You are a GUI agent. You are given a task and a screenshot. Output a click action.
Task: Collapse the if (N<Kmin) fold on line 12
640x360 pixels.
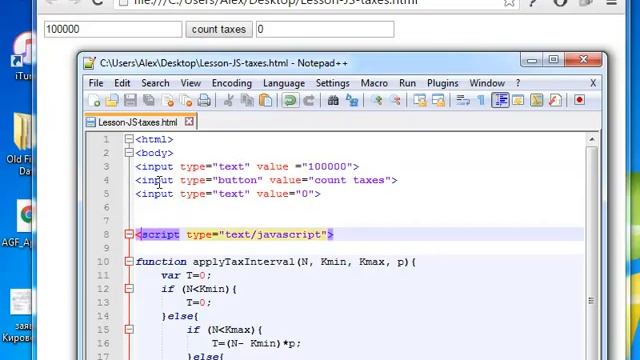coord(129,289)
